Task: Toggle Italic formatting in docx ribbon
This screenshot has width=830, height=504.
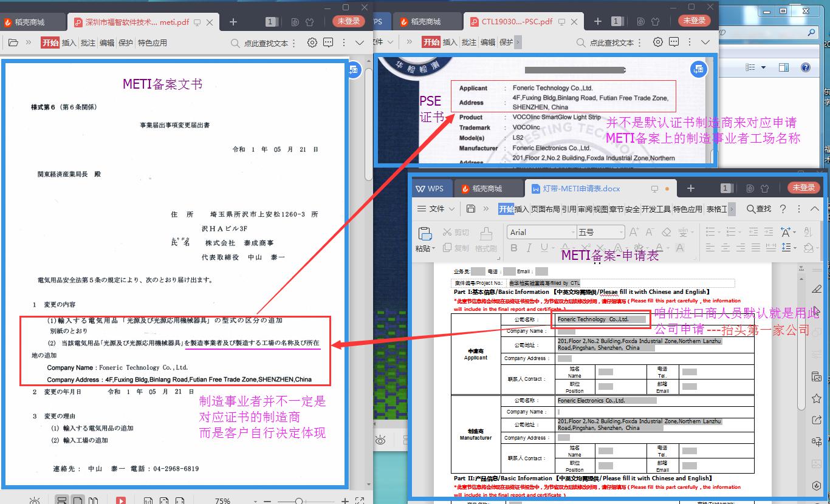Action: [x=529, y=248]
